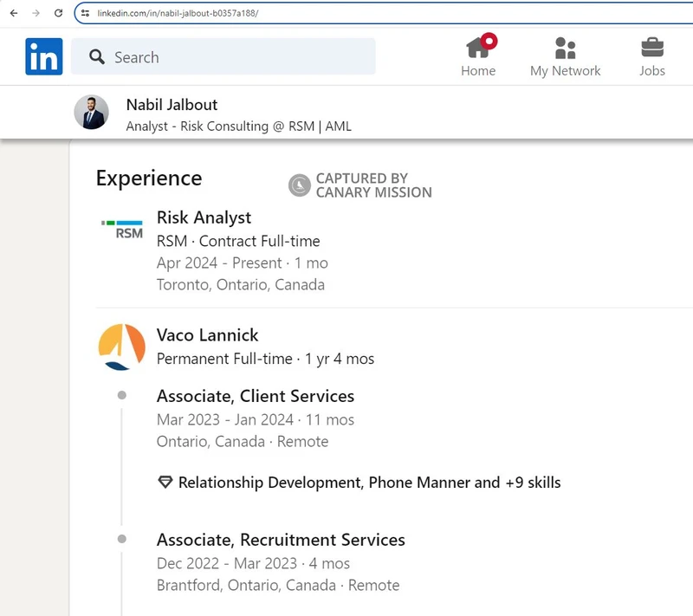
Task: Click the Vaco Lannick company logo
Action: tap(122, 347)
